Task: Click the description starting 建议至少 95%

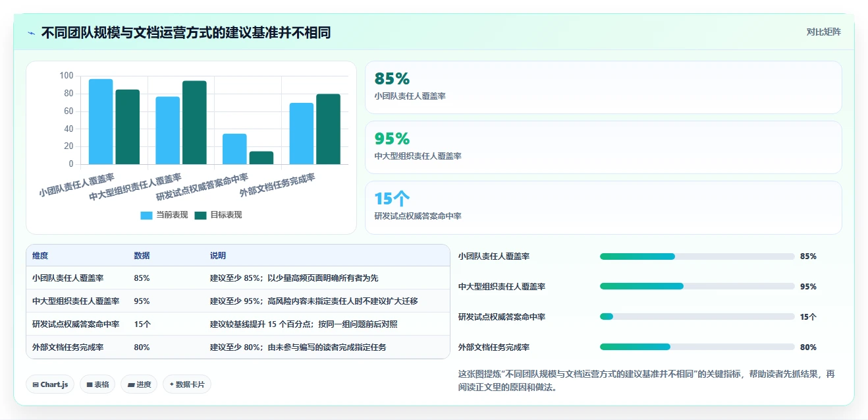Action: (314, 301)
